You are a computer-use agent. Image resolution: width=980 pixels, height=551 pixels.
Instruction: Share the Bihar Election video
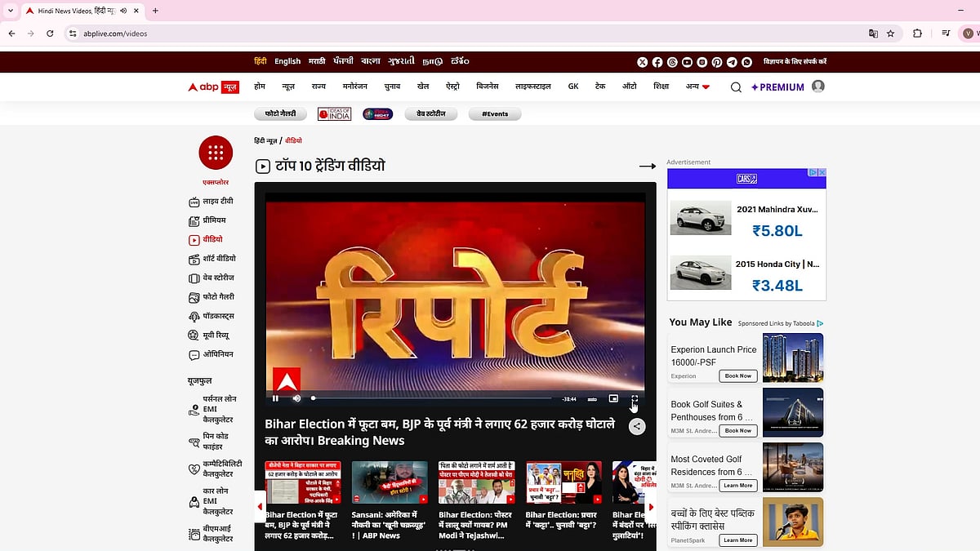pyautogui.click(x=636, y=426)
